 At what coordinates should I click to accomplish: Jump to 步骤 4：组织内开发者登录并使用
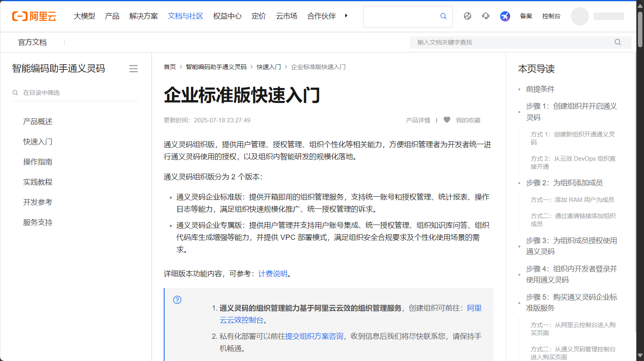coord(571,274)
